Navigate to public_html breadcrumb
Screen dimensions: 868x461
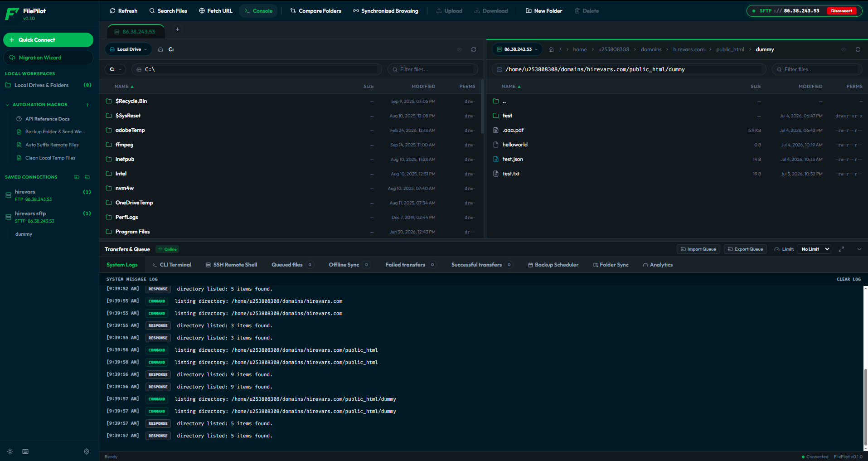[730, 49]
